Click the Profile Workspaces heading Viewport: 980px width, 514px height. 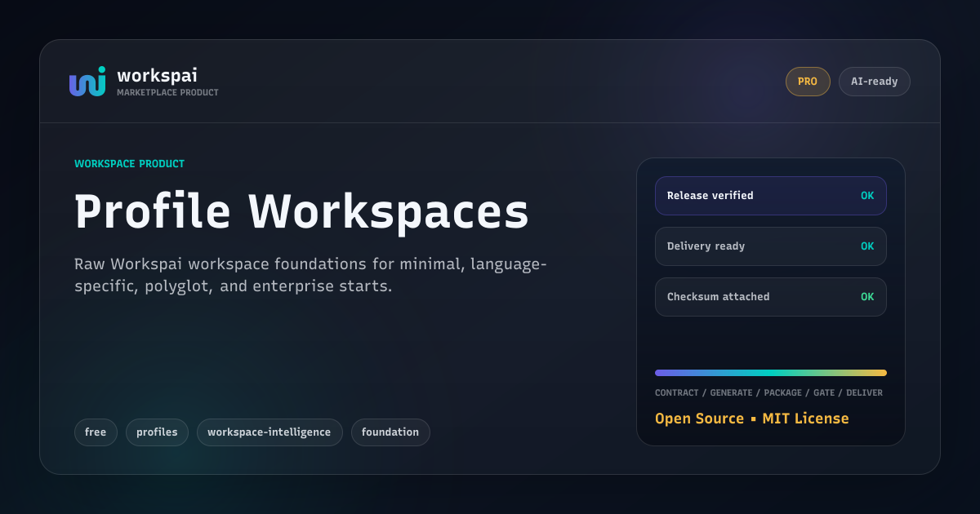tap(301, 212)
